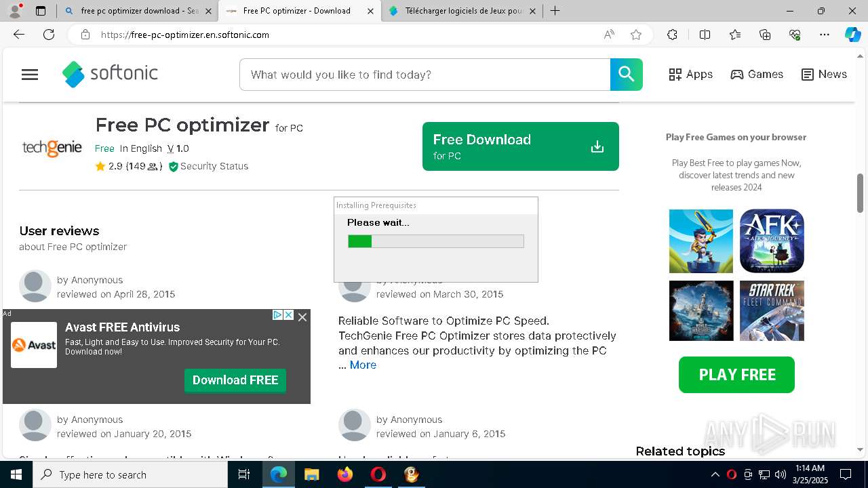
Task: Open Browser essentials icon
Action: 795,35
